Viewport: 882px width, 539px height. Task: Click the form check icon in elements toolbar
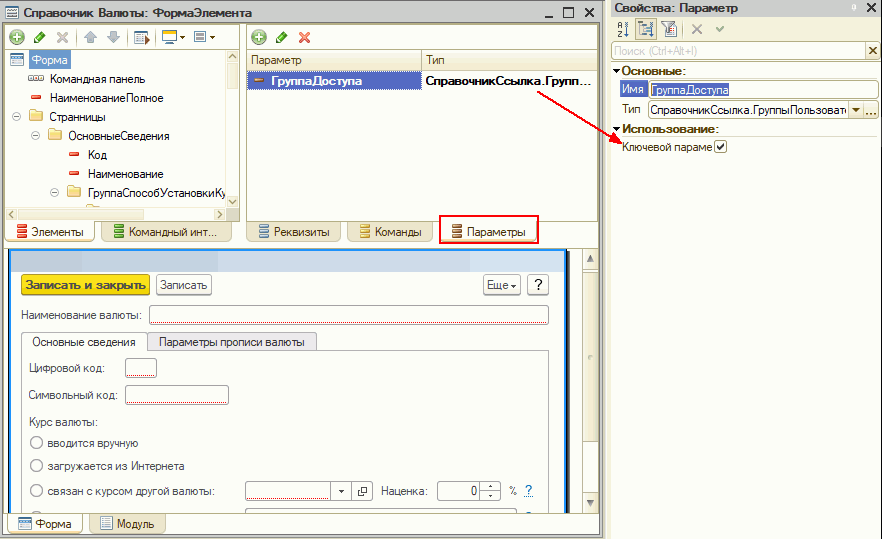142,37
